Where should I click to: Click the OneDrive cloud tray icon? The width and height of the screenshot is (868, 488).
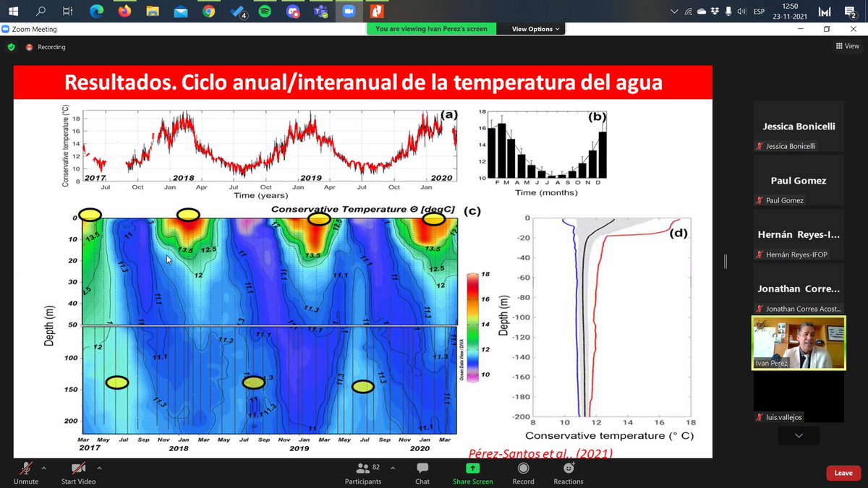coord(702,12)
